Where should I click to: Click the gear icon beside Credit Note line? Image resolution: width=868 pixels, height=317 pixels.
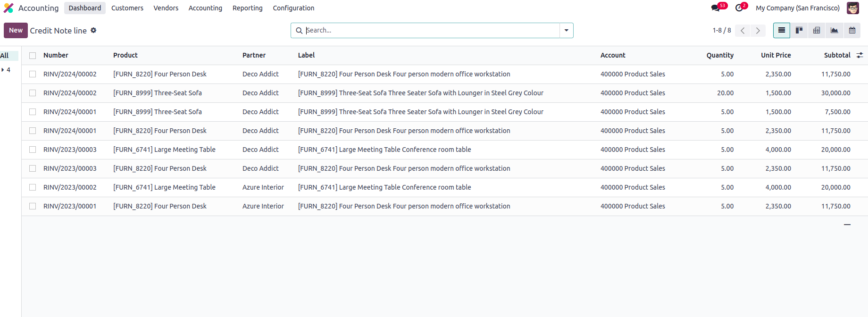click(x=93, y=30)
